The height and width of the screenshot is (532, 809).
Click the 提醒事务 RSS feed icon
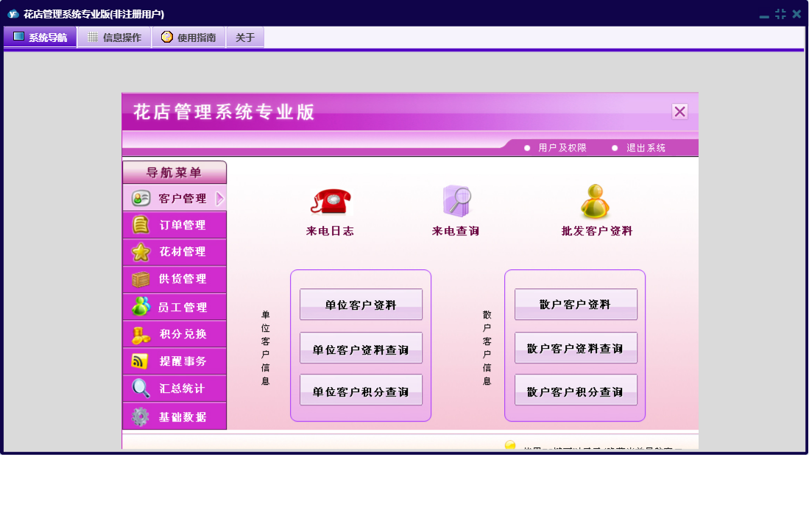click(140, 361)
